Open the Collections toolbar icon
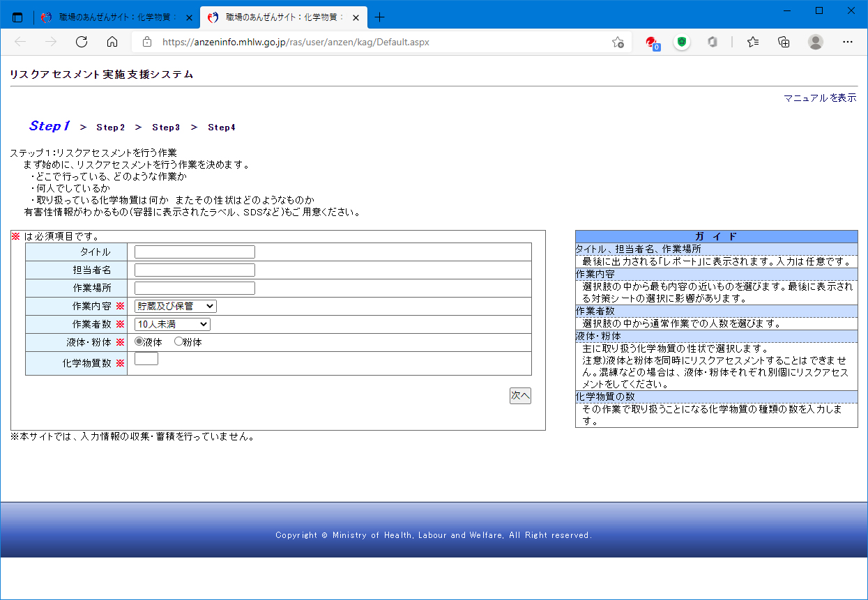The width and height of the screenshot is (868, 600). click(x=784, y=42)
